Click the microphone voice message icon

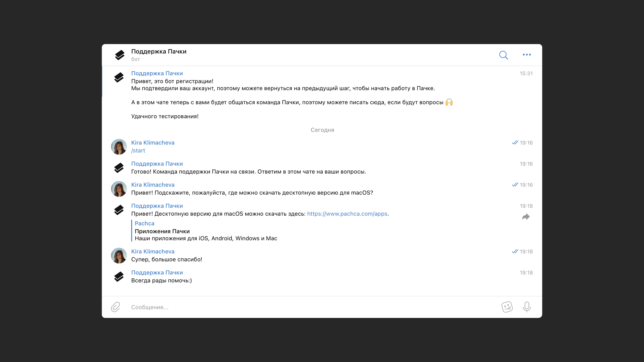[x=526, y=307]
